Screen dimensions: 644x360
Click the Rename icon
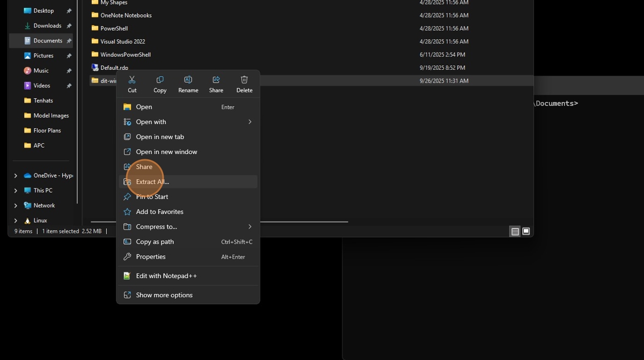[188, 80]
